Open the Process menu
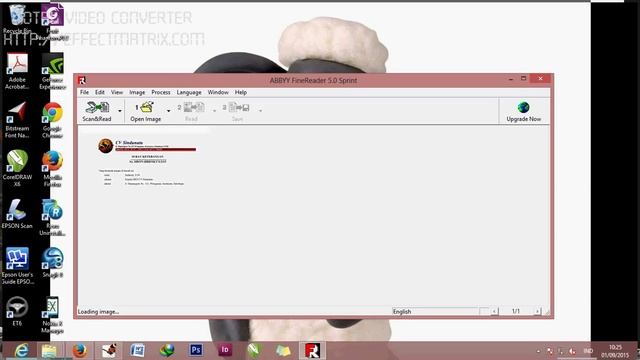Screen dimensions: 640x360 161,92
